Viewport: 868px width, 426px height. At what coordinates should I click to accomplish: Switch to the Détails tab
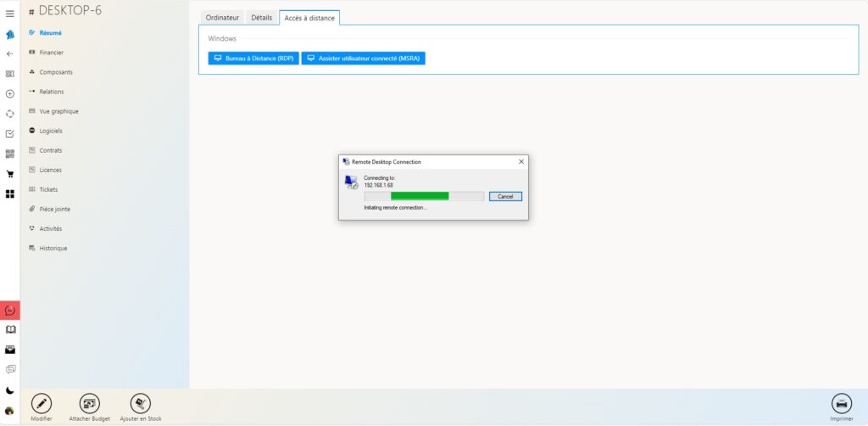[x=262, y=18]
